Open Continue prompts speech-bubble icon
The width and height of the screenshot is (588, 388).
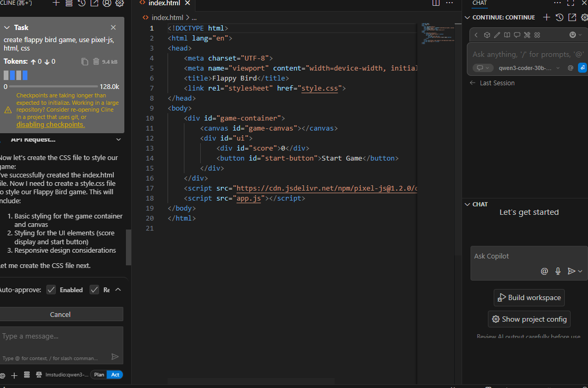click(x=517, y=35)
